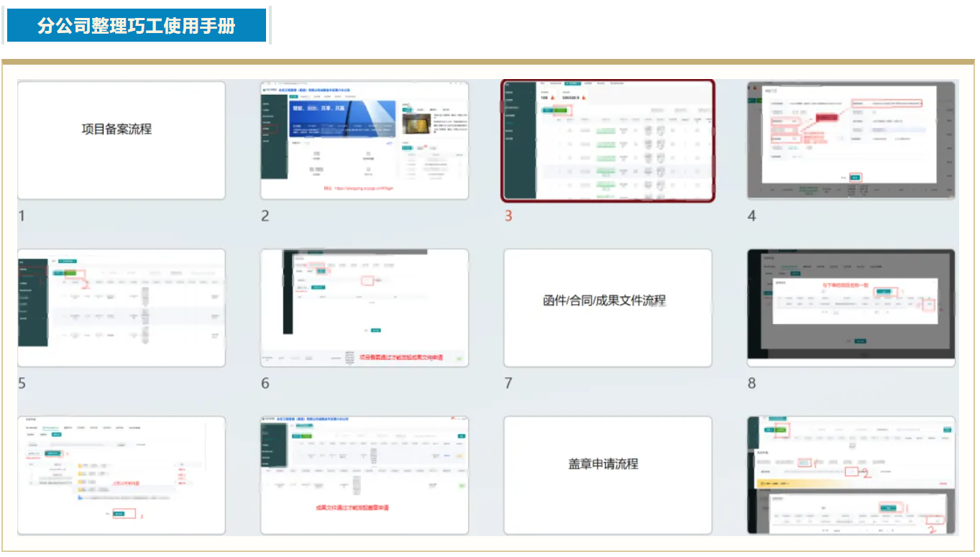This screenshot has width=980, height=557.
Task: Select thumbnail with 成果文件通过才能发起盖章申请 note
Action: pos(365,475)
